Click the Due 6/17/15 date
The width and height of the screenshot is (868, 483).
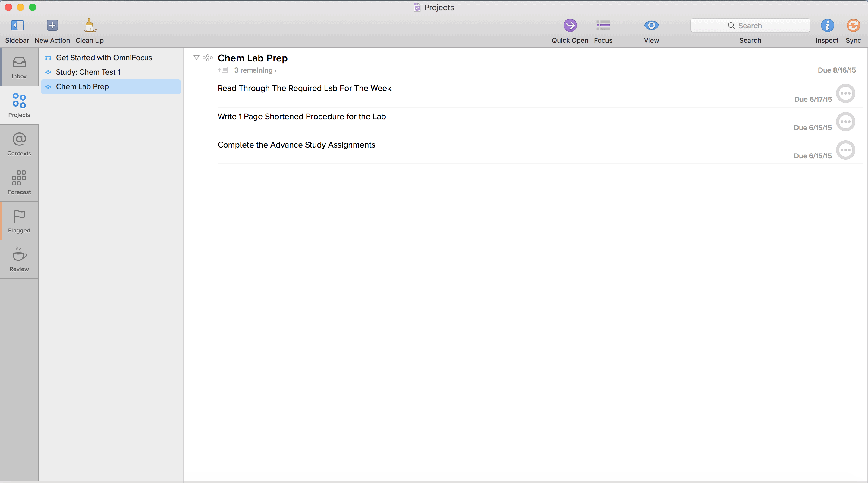pos(813,99)
